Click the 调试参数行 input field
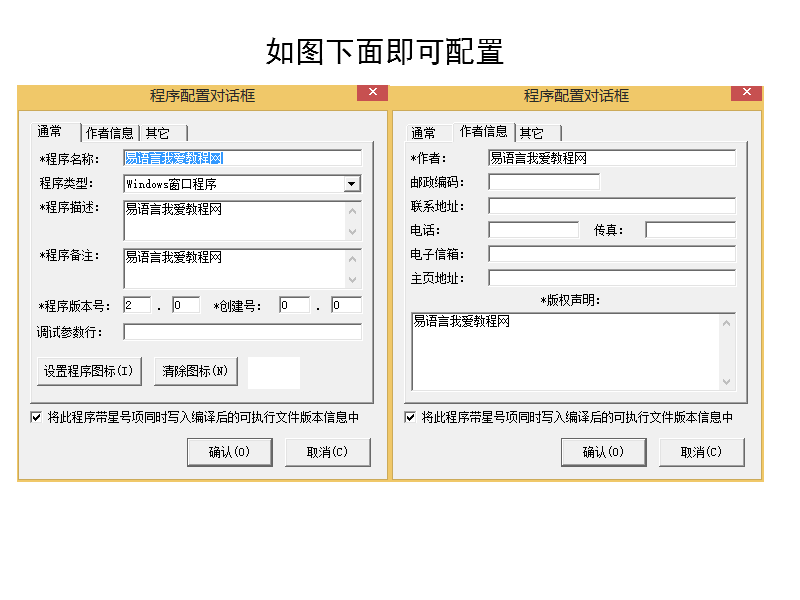This screenshot has height=600, width=800. pyautogui.click(x=242, y=332)
